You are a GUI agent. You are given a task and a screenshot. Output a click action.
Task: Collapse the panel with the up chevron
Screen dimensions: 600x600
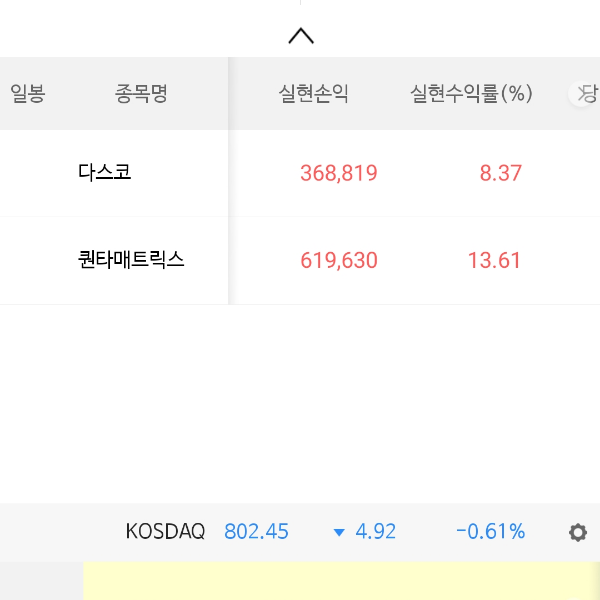tap(301, 36)
